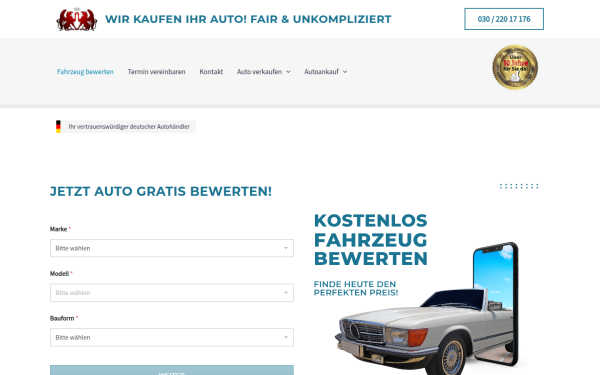This screenshot has width=600, height=375.
Task: Open the Modell dropdown
Action: point(172,293)
